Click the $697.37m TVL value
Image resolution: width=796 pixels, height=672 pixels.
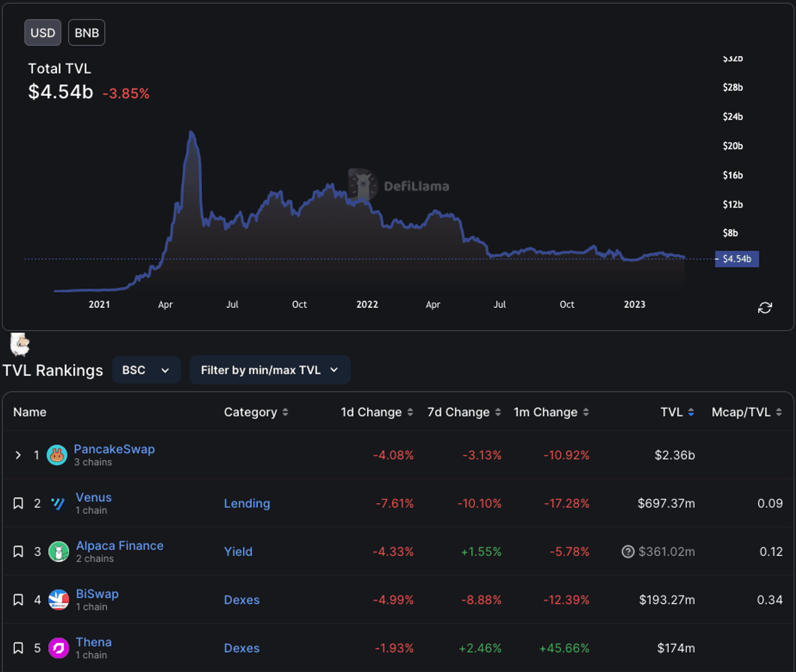point(667,504)
